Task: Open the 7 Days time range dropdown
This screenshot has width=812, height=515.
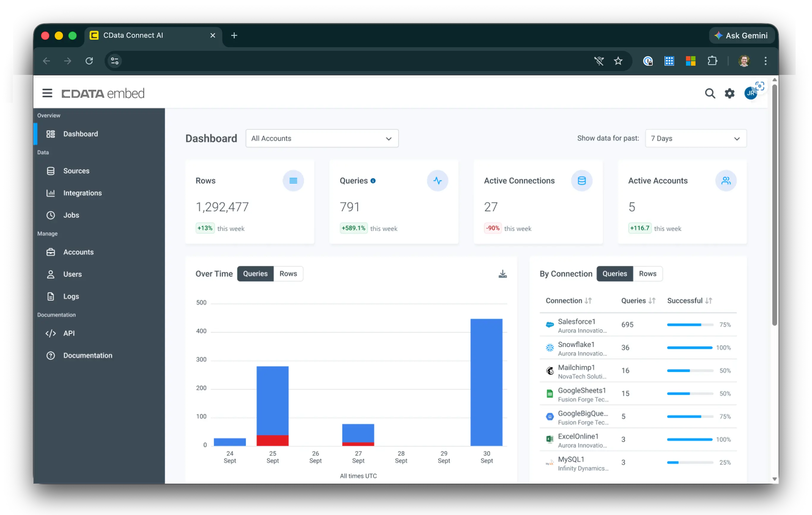Action: (695, 138)
